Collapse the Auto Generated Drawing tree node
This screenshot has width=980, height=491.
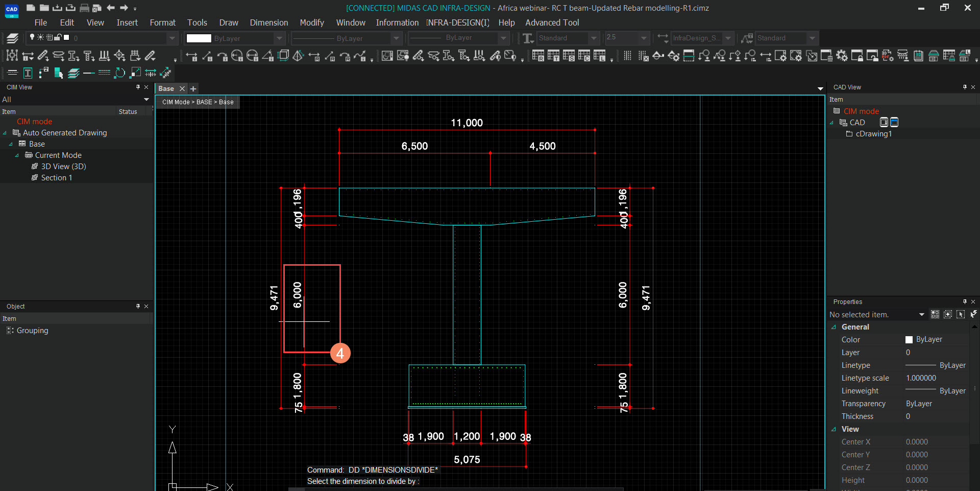(x=5, y=133)
